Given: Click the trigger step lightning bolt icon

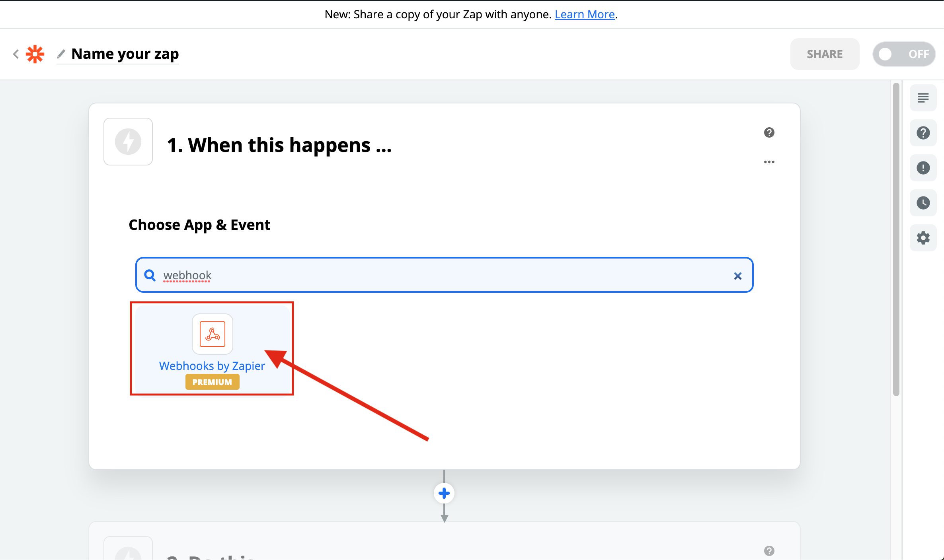Looking at the screenshot, I should (x=128, y=142).
